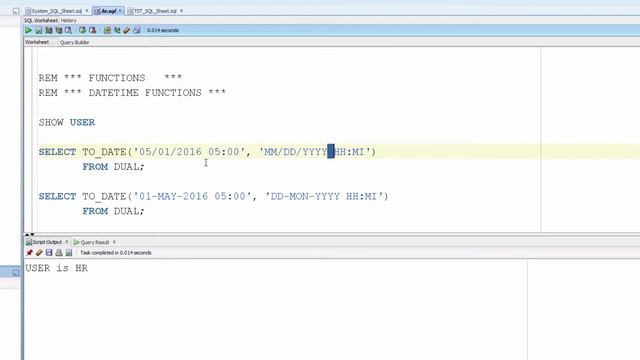Screen dimensions: 640x360
Task: Print the Script Output
Action: (x=59, y=253)
